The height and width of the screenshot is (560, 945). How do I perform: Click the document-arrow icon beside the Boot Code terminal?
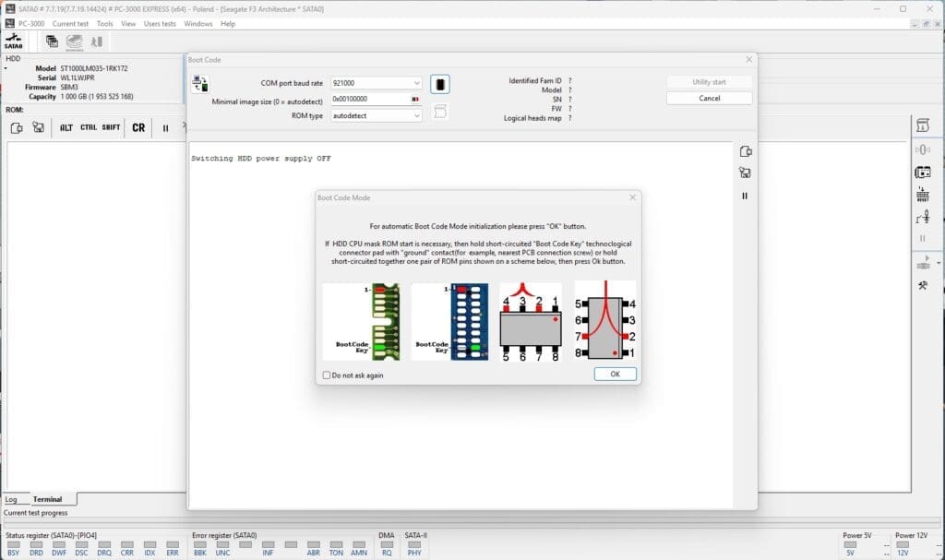pyautogui.click(x=746, y=151)
